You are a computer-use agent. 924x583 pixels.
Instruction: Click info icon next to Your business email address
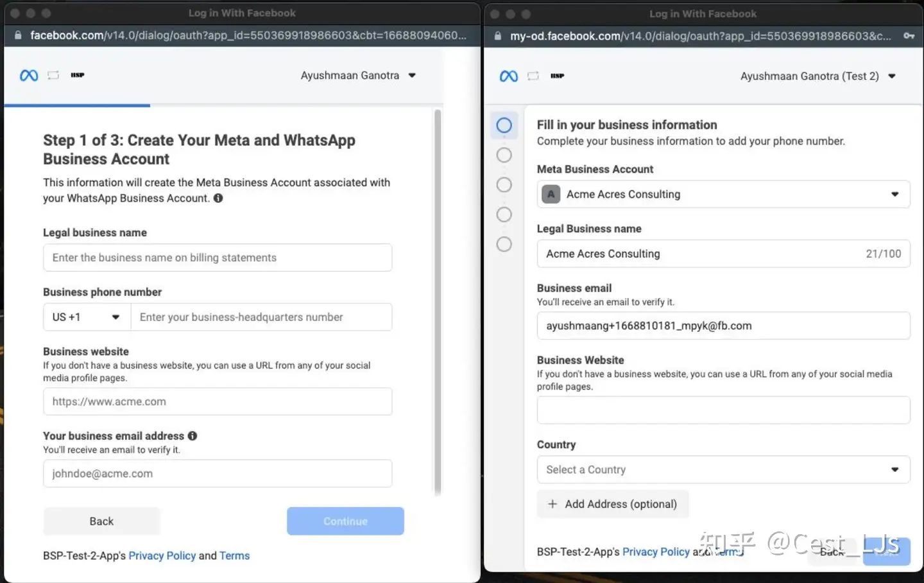(193, 436)
